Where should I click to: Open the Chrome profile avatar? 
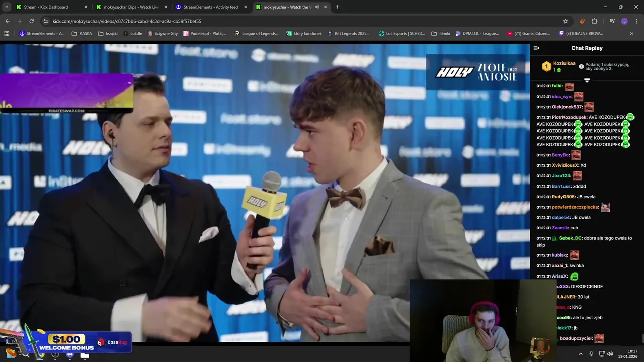[x=624, y=21]
